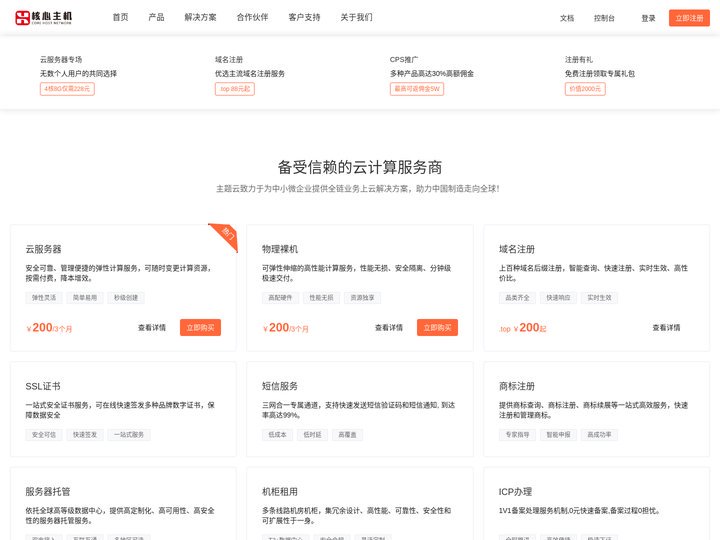Viewport: 720px width, 540px height.
Task: Select the 高配硬件 tag
Action: [280, 298]
